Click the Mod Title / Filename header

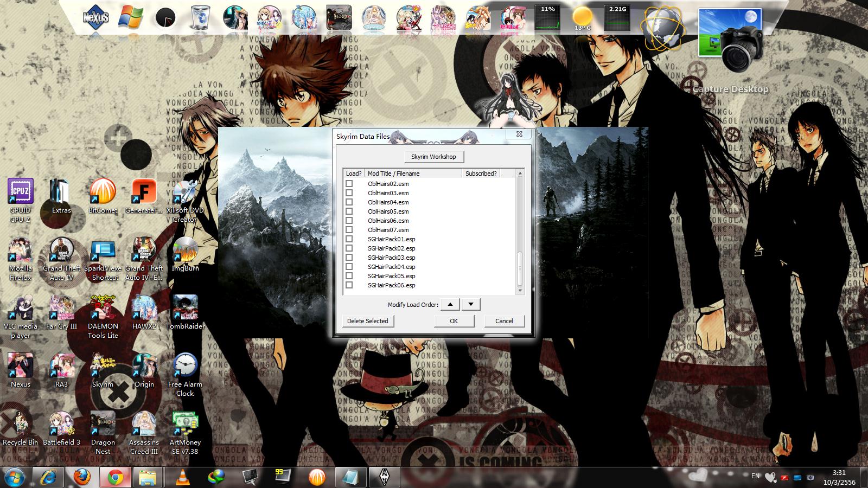click(413, 174)
